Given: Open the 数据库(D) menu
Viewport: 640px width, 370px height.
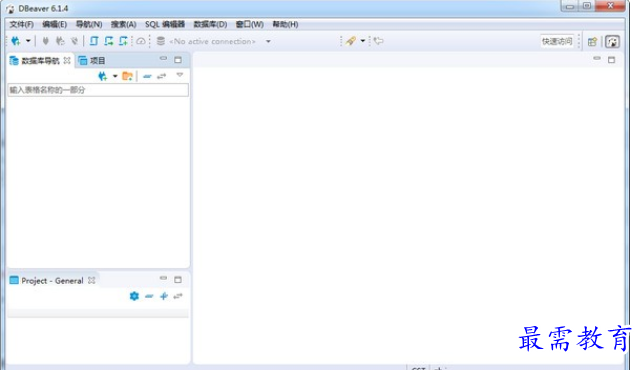Looking at the screenshot, I should click(210, 24).
